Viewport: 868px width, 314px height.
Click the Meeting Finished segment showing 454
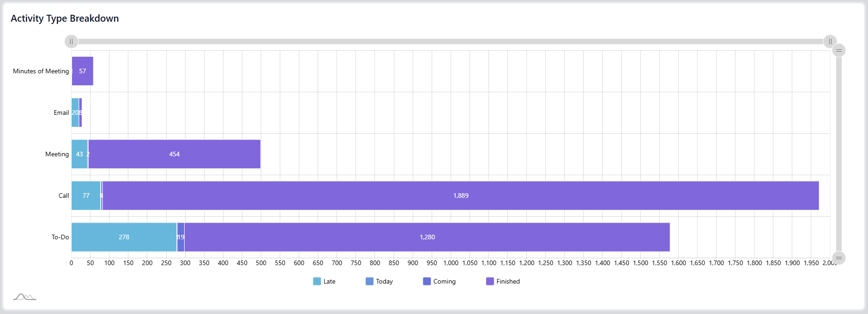pyautogui.click(x=175, y=154)
